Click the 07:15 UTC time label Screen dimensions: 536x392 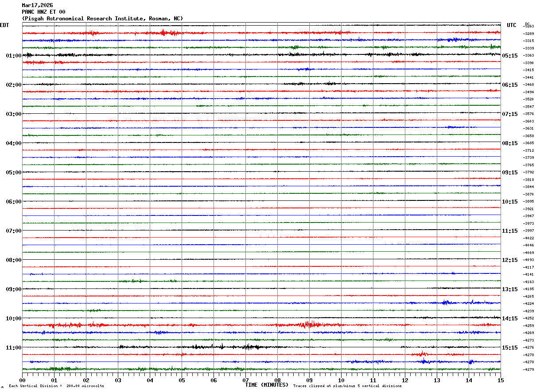tap(510, 114)
